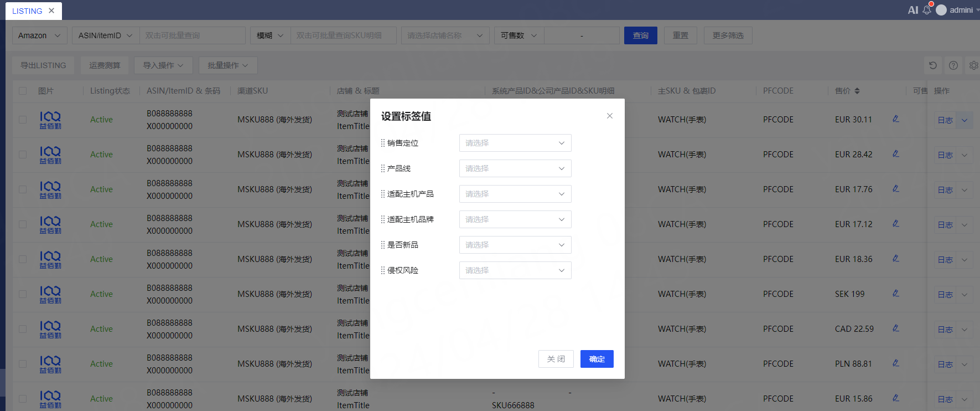980x411 pixels.
Task: Click the 重置 reset button
Action: pyautogui.click(x=681, y=35)
